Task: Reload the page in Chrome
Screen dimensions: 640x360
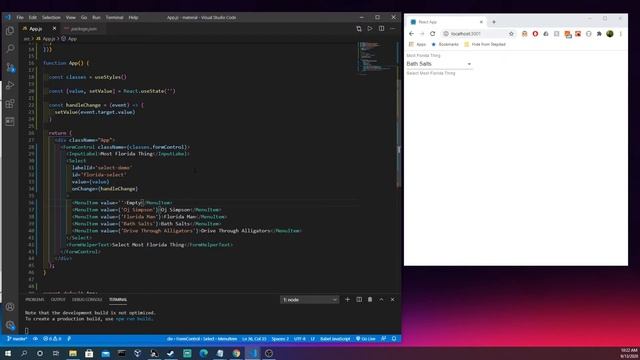Action: (x=433, y=34)
